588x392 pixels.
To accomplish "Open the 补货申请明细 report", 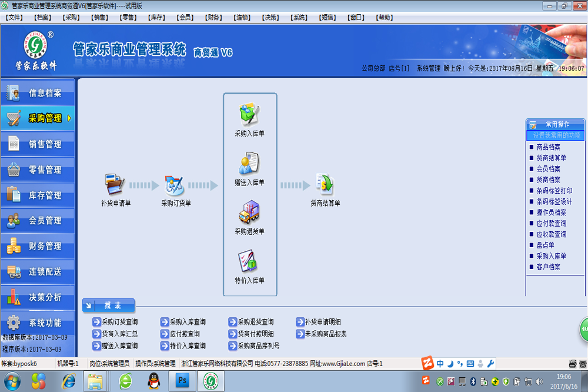I will 319,322.
